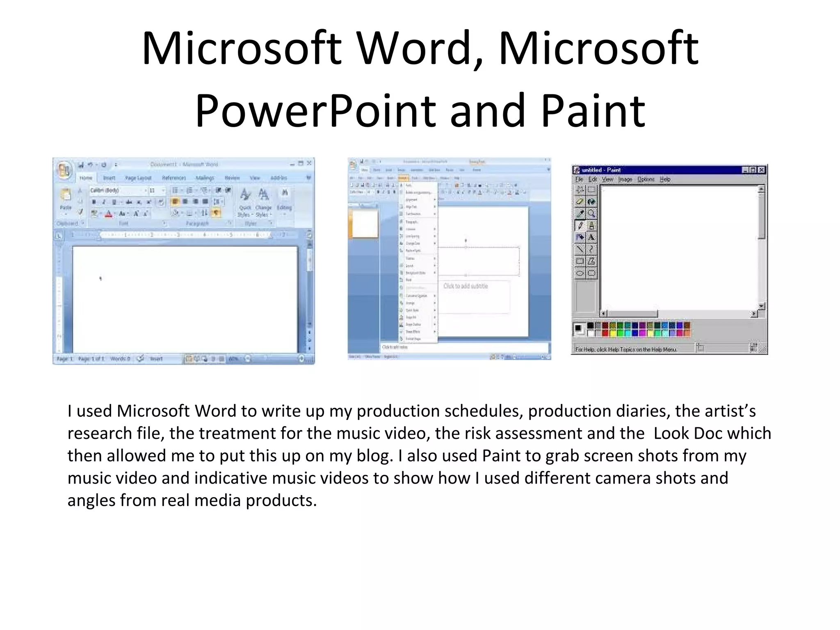
Task: Open the Mailings tab in Word
Action: click(205, 178)
